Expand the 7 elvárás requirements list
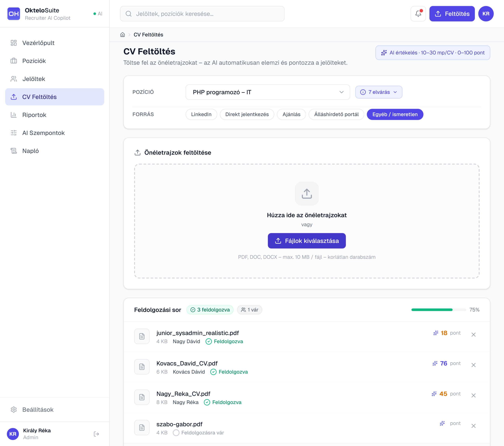 click(x=379, y=92)
